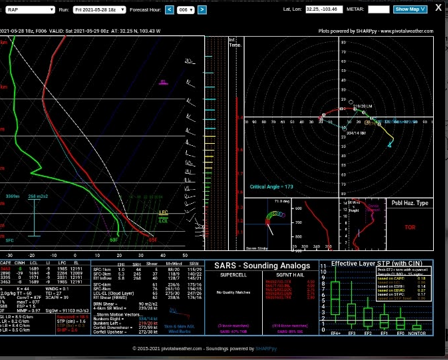
Task: Click the EF4+ box plot label
Action: [x=335, y=333]
